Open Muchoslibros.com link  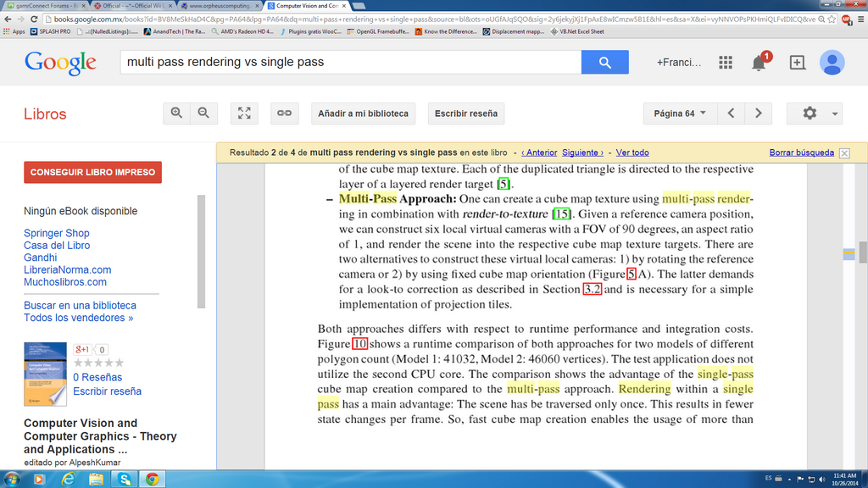click(65, 281)
